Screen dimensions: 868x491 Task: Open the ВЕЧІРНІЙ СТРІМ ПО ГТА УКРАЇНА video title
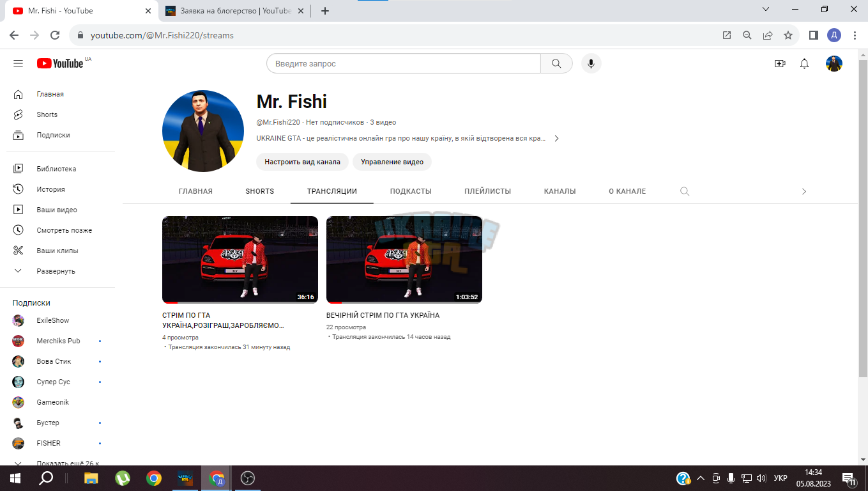(383, 315)
